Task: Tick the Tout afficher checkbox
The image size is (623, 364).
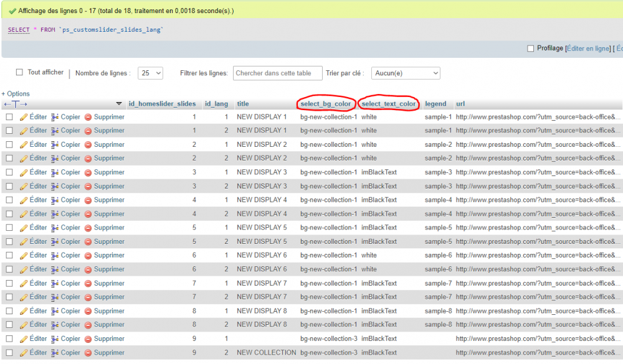Action: click(x=19, y=72)
